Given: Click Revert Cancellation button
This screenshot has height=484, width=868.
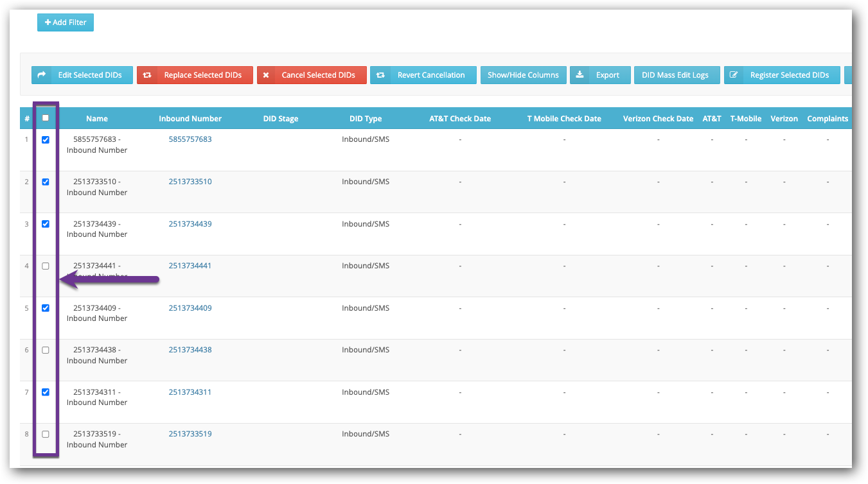Looking at the screenshot, I should (423, 75).
